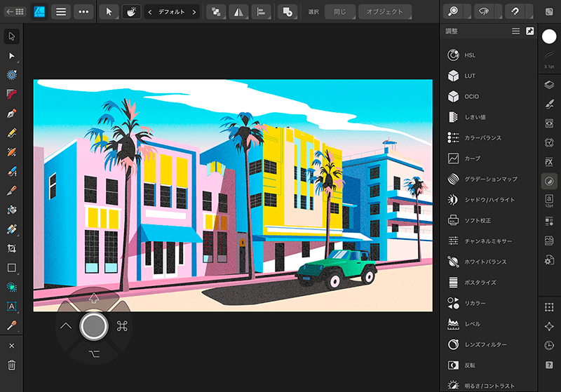Screen dimensions: 561x392
Task: Open the History clock panel
Action: pyautogui.click(x=549, y=345)
